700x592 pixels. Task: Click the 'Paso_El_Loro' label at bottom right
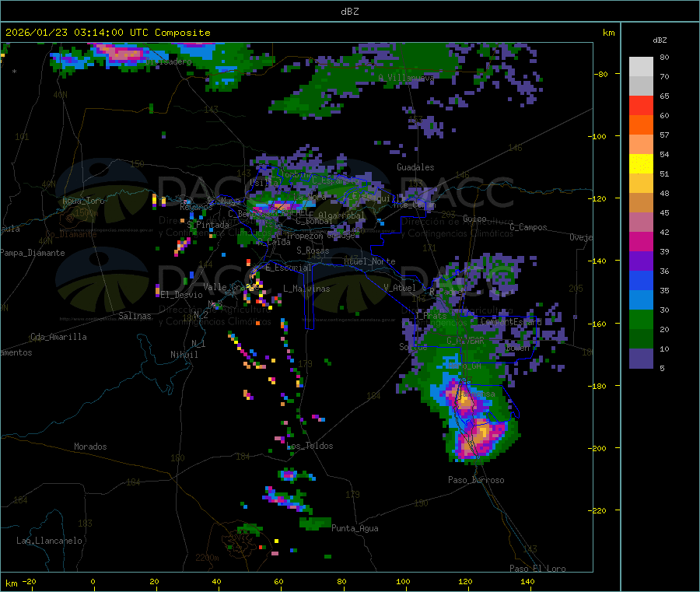click(x=537, y=569)
